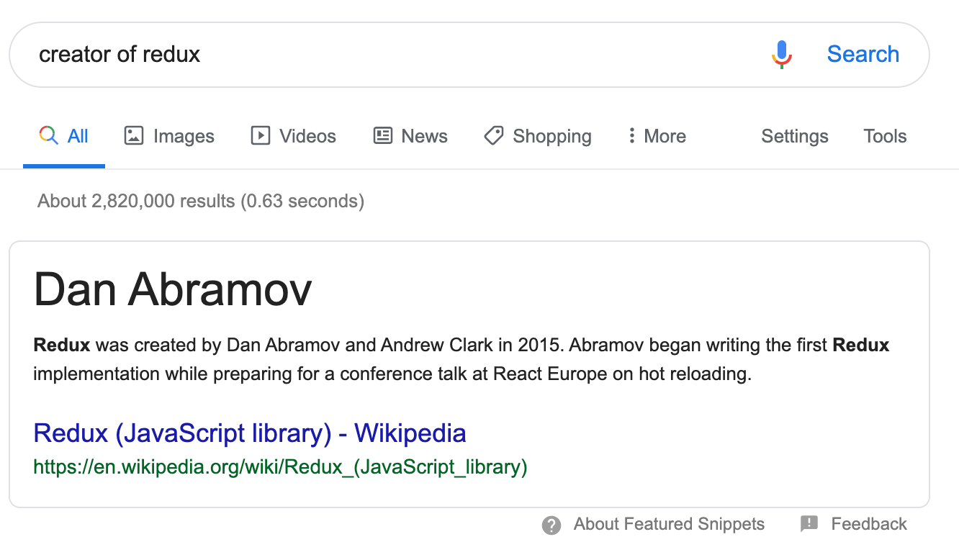Image resolution: width=959 pixels, height=560 pixels.
Task: Switch to the Images tab
Action: point(169,136)
